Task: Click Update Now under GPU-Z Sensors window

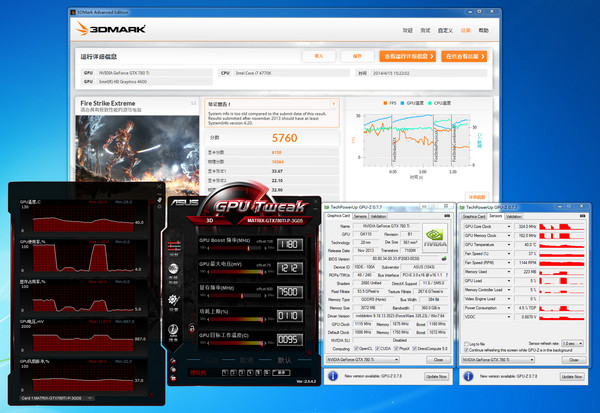Action: 572,377
